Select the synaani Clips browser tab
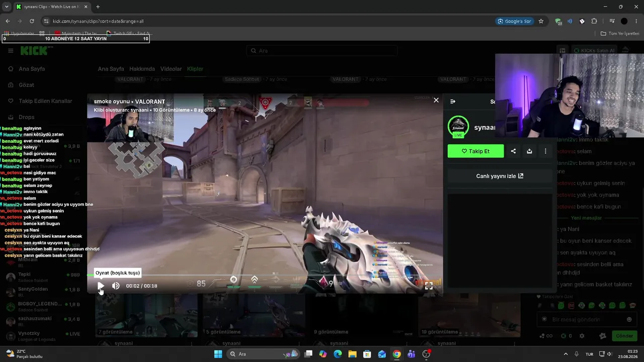This screenshot has width=644, height=362. tap(52, 7)
